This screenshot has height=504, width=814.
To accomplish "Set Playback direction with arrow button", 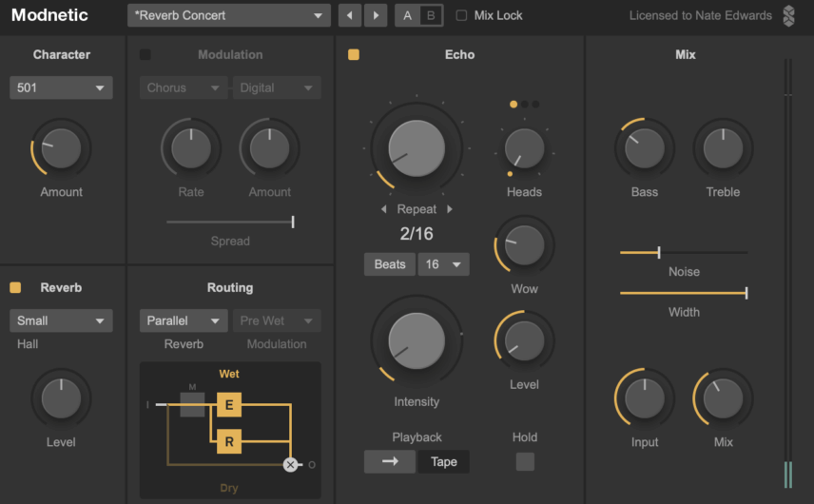I will (x=390, y=461).
